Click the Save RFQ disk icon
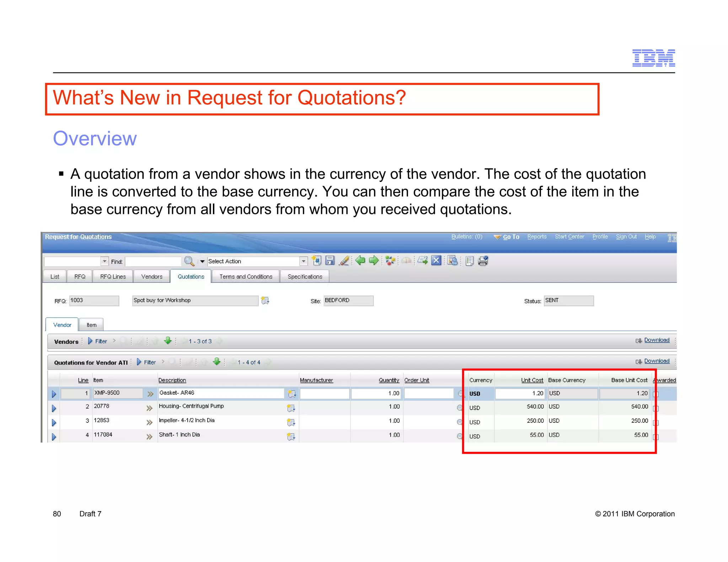The height and width of the screenshot is (562, 728). pos(330,261)
